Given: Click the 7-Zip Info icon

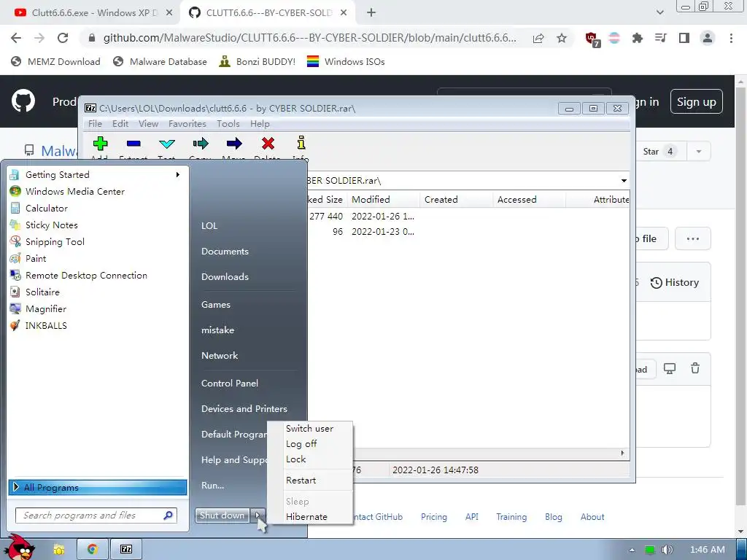Looking at the screenshot, I should [x=301, y=143].
